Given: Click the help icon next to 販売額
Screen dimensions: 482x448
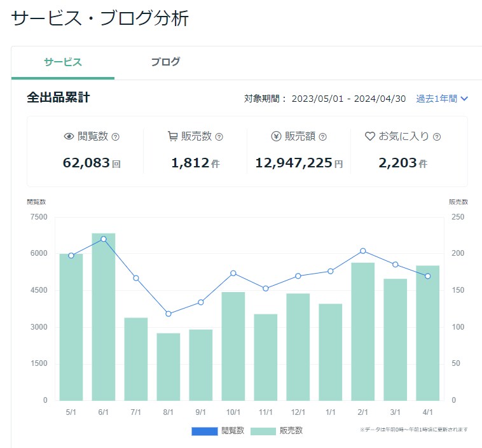Looking at the screenshot, I should 322,137.
